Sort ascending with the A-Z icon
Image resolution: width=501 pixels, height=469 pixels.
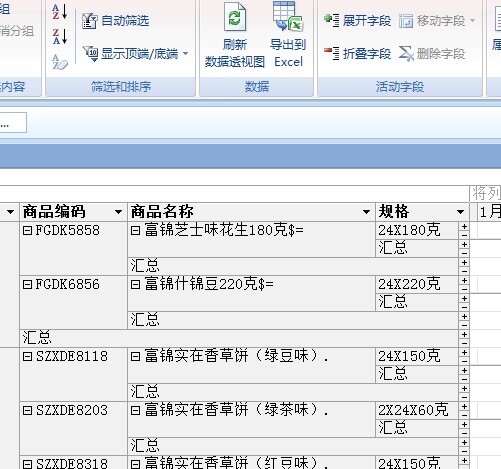click(60, 11)
